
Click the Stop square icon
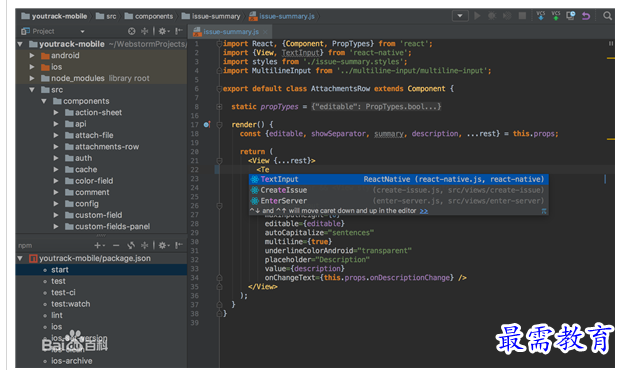click(522, 16)
